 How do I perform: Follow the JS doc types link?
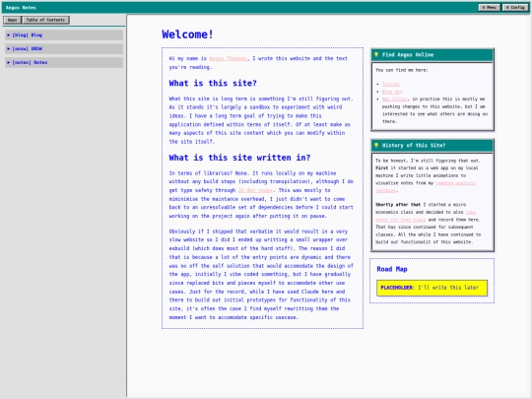[x=255, y=190]
